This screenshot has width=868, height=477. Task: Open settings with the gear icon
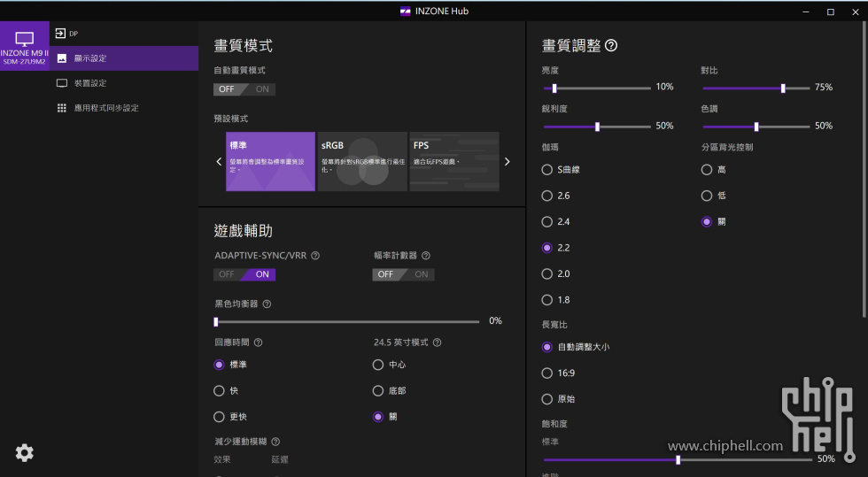tap(25, 452)
